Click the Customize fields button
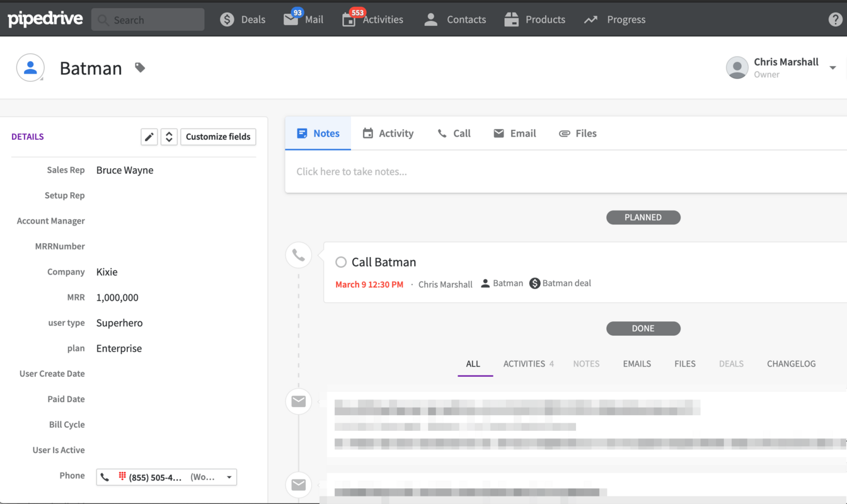Viewport: 847px width, 504px height. (218, 136)
